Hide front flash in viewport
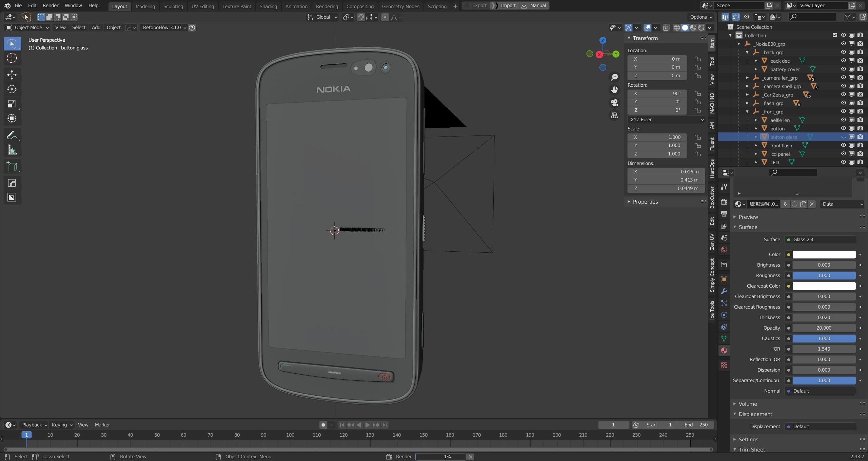Viewport: 868px width, 461px height. [843, 145]
